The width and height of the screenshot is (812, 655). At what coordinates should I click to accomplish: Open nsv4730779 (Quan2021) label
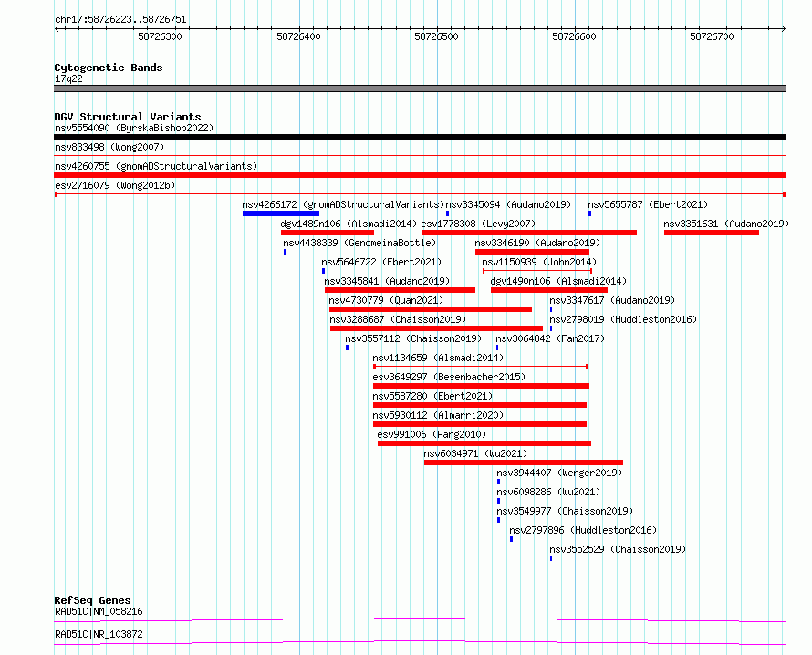click(386, 300)
